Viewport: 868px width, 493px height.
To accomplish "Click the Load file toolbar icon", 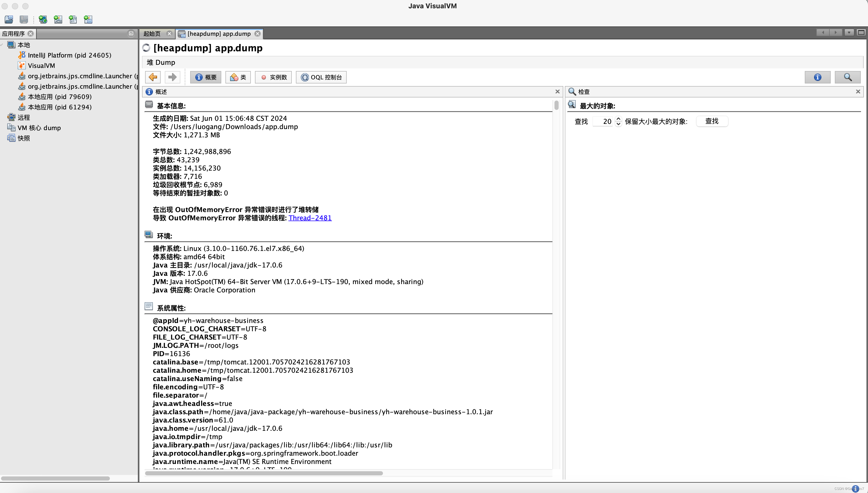I will pos(9,19).
